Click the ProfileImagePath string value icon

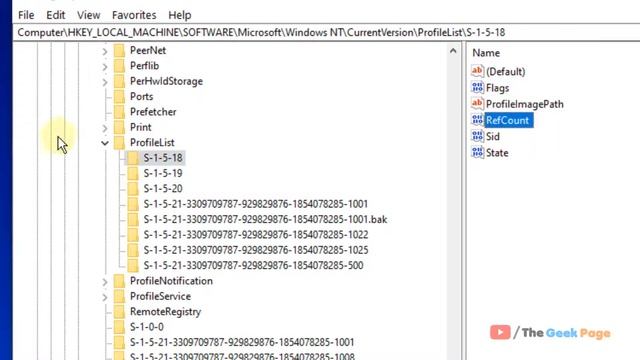[477, 104]
